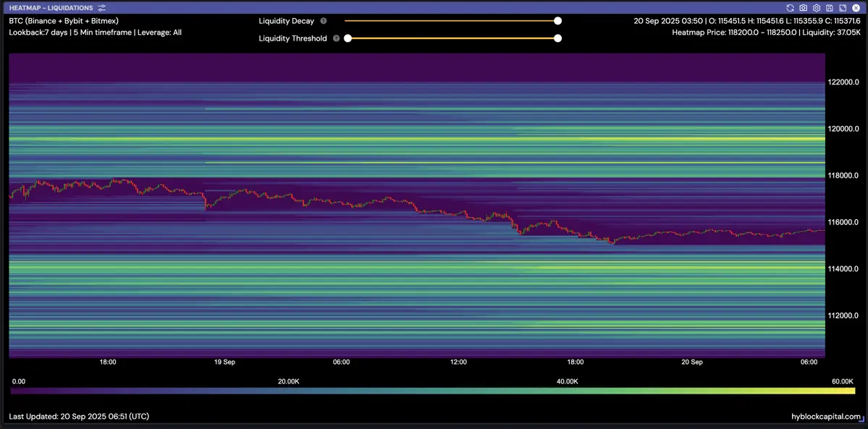
Task: Click the 116000.0 price axis label
Action: click(x=843, y=222)
